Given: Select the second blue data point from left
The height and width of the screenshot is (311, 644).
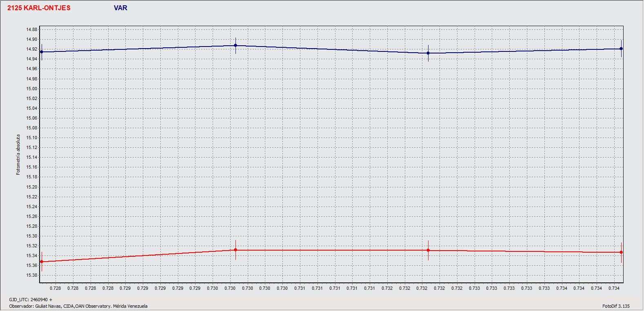Looking at the screenshot, I should tap(235, 45).
